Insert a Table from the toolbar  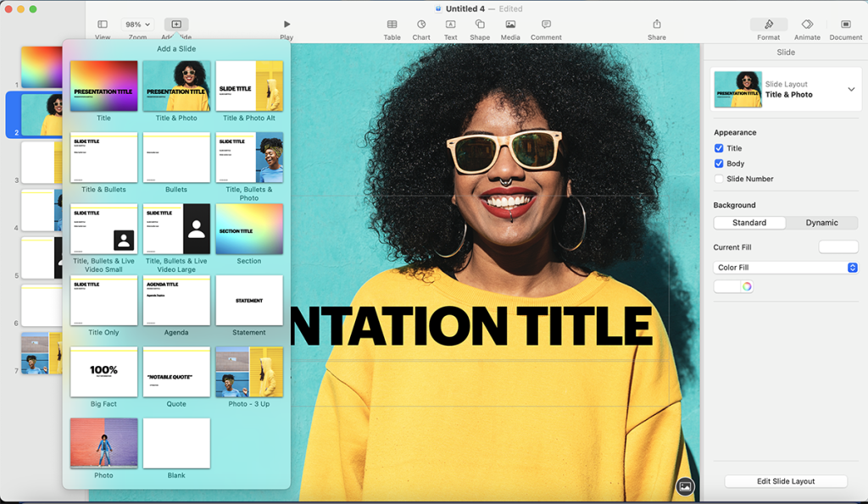tap(392, 27)
